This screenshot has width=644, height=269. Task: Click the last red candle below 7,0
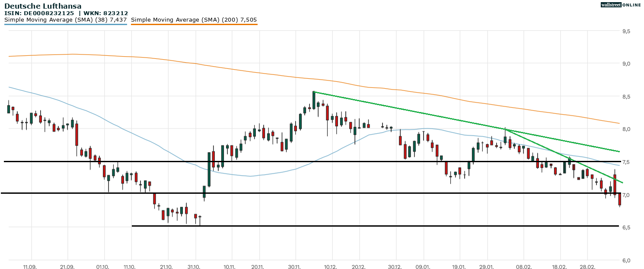coord(619,199)
